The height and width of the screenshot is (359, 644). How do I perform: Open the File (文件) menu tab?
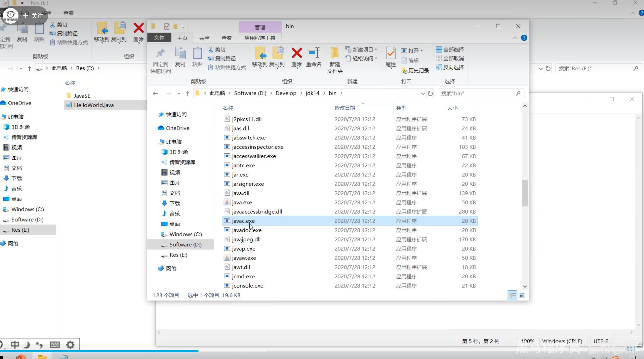(159, 38)
